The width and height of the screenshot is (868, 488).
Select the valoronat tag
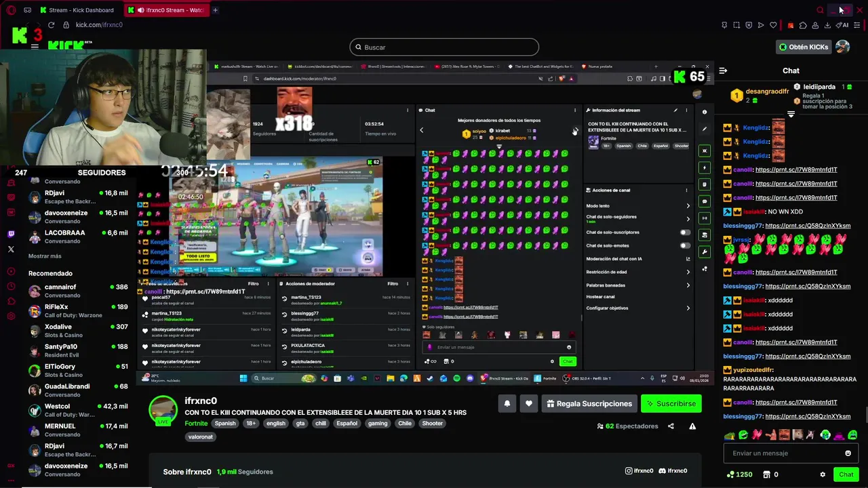point(201,437)
